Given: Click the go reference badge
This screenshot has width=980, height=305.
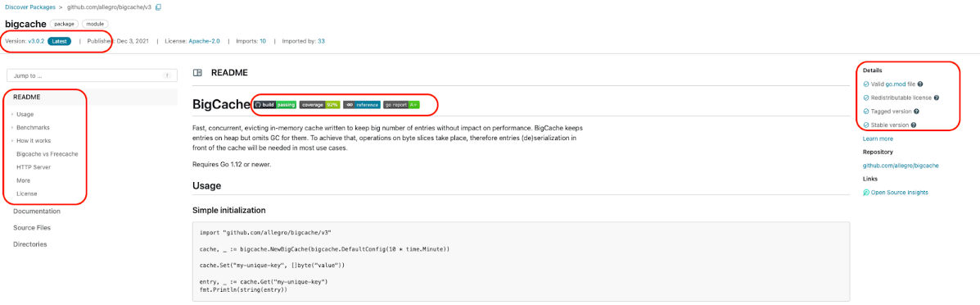Looking at the screenshot, I should coord(361,105).
